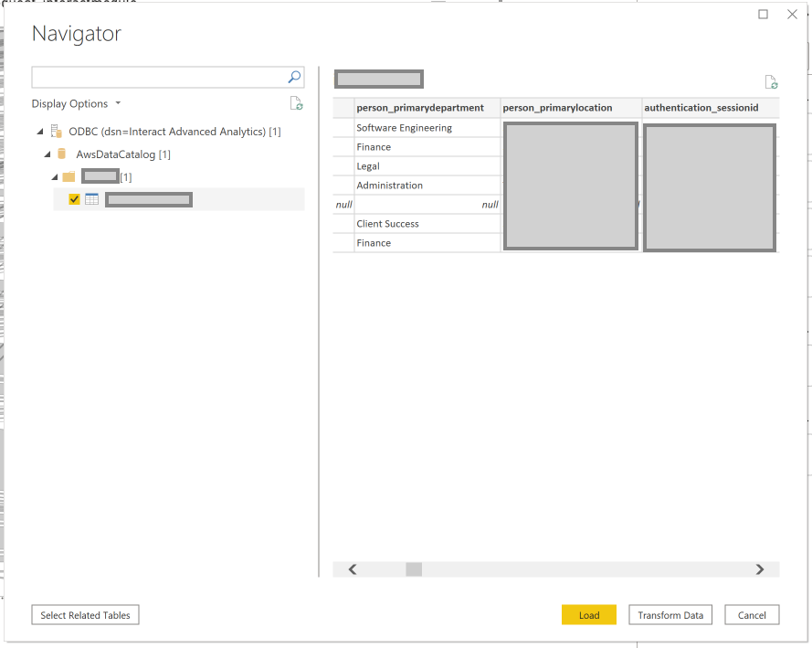Click the search magnifier icon
Viewport: 812px width, 648px height.
coord(294,77)
